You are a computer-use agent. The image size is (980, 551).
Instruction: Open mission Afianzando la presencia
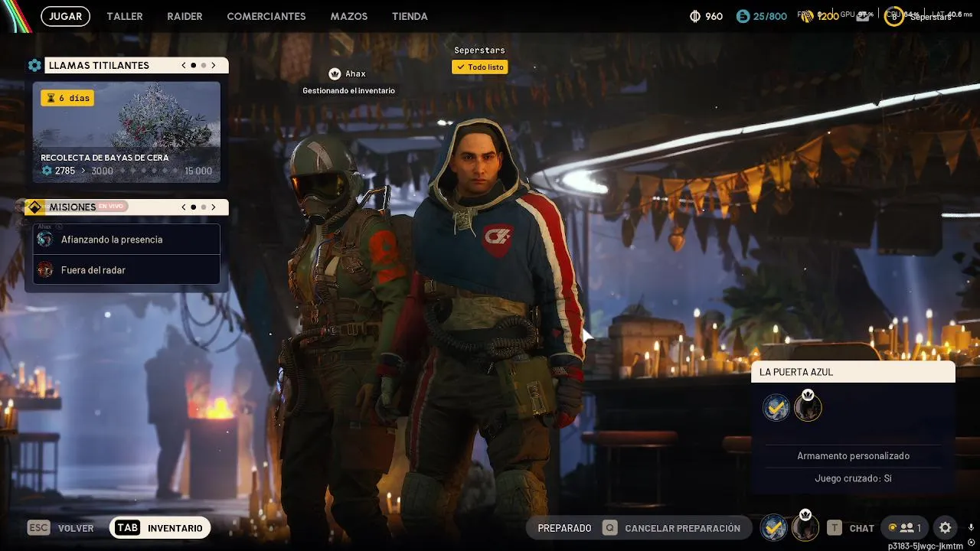click(x=127, y=240)
